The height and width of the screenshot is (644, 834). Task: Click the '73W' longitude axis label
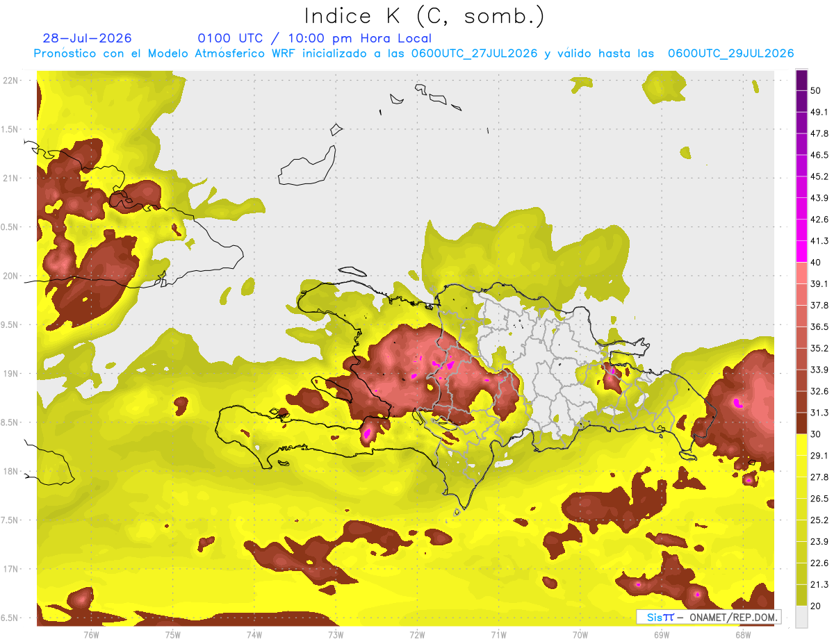click(x=336, y=635)
